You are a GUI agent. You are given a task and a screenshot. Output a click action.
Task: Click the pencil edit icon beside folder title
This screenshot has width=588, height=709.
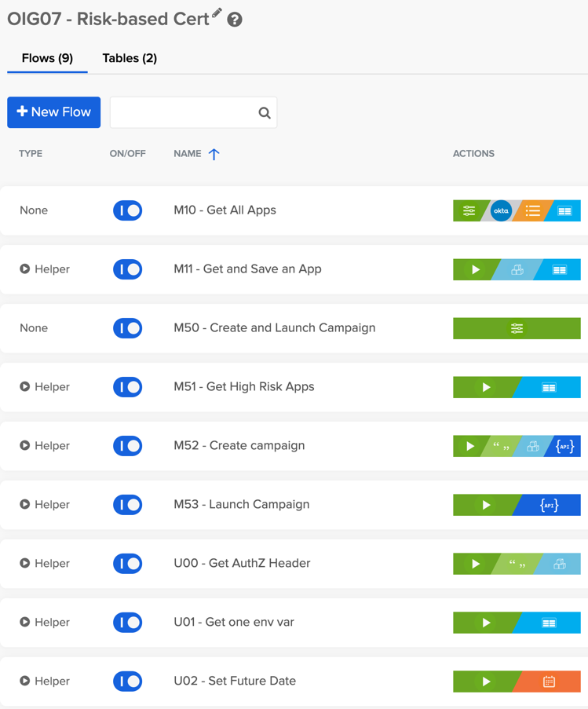point(217,13)
